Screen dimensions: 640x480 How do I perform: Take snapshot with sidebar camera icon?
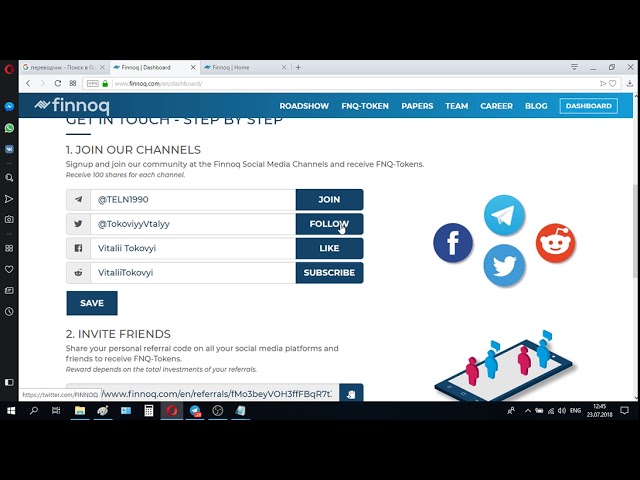tap(9, 220)
